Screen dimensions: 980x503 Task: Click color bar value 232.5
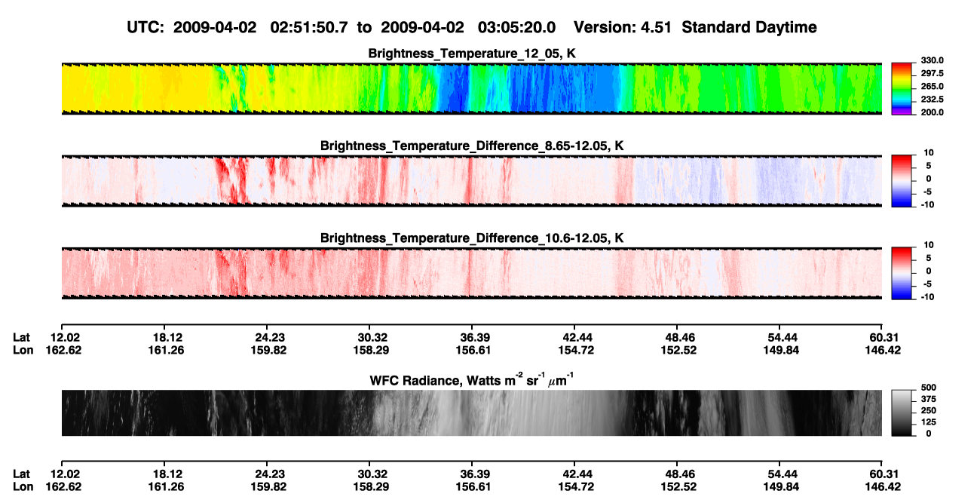931,99
